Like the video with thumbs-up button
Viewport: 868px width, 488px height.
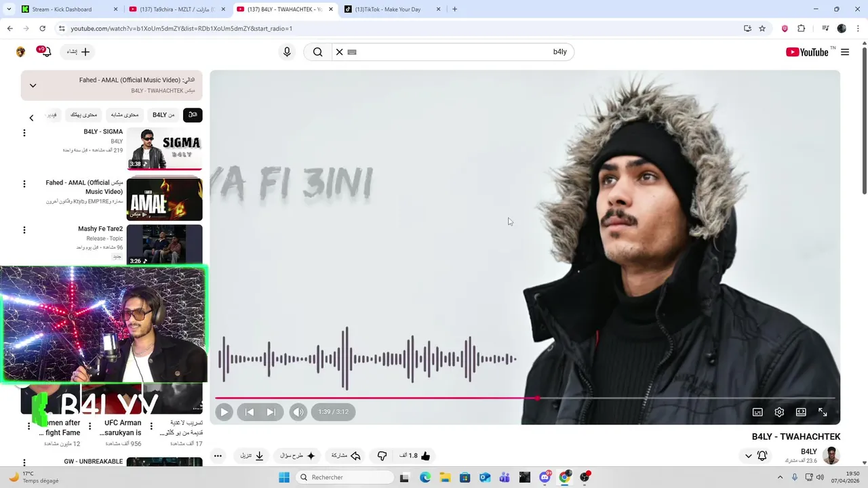(x=415, y=455)
